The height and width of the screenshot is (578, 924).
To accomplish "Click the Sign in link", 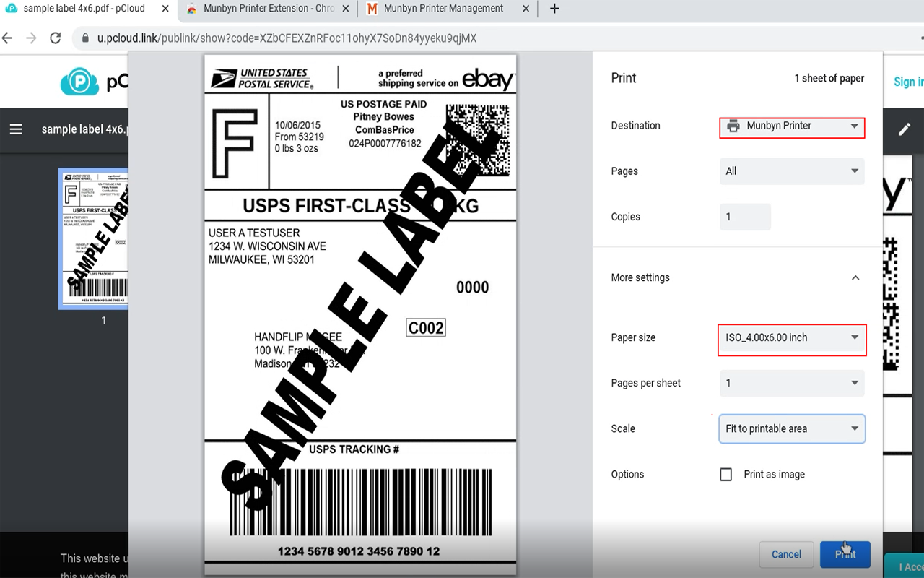I will coord(909,82).
